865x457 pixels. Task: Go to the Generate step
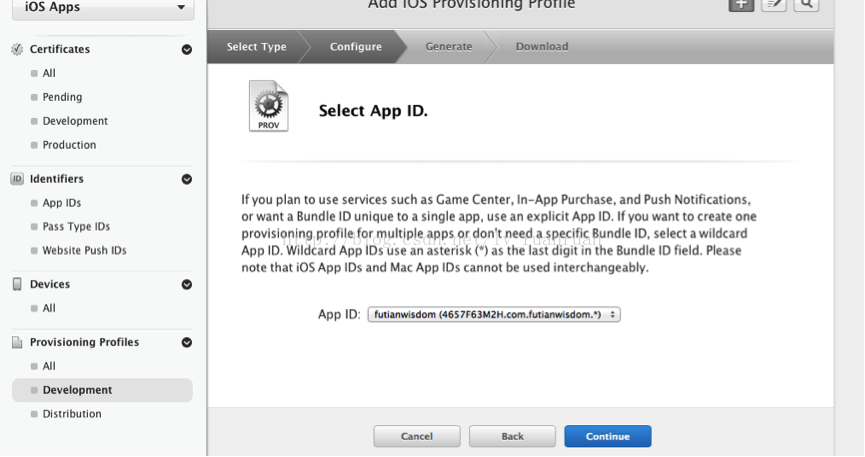click(x=448, y=46)
